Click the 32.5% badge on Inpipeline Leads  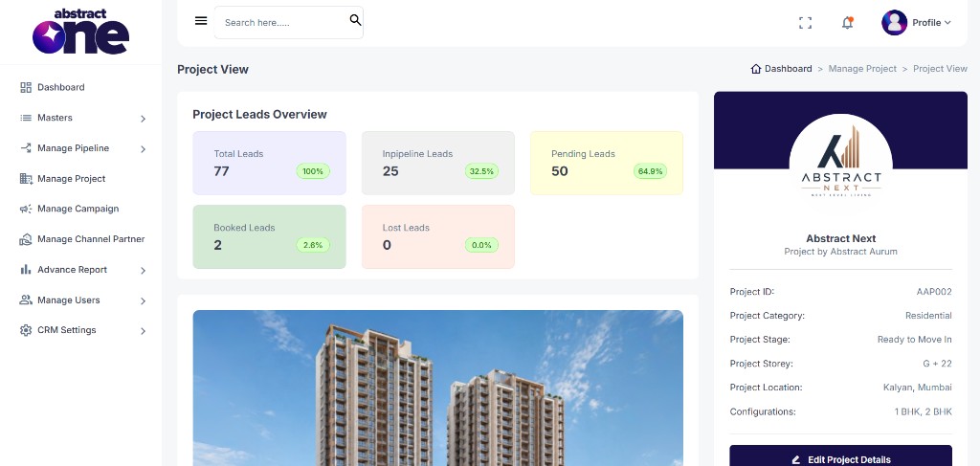coord(482,171)
